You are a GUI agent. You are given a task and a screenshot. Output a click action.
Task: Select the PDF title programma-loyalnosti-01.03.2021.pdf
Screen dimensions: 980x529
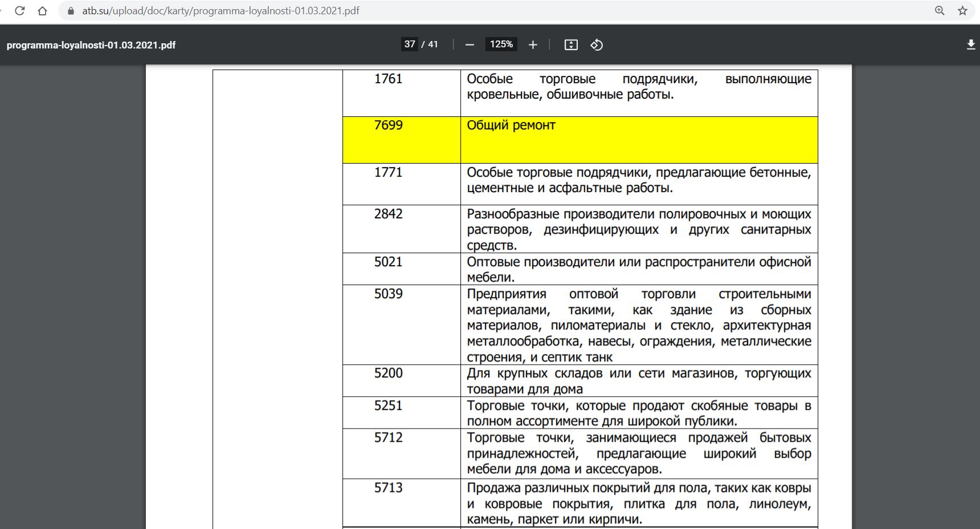[91, 45]
